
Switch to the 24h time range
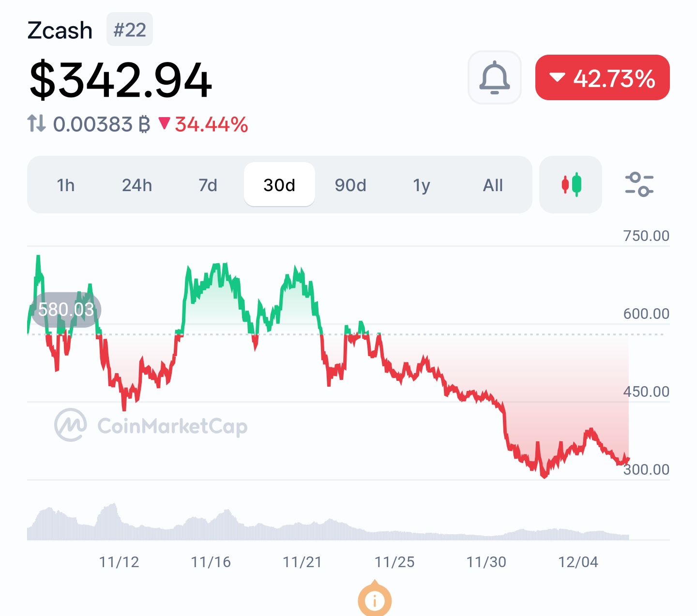pyautogui.click(x=137, y=185)
